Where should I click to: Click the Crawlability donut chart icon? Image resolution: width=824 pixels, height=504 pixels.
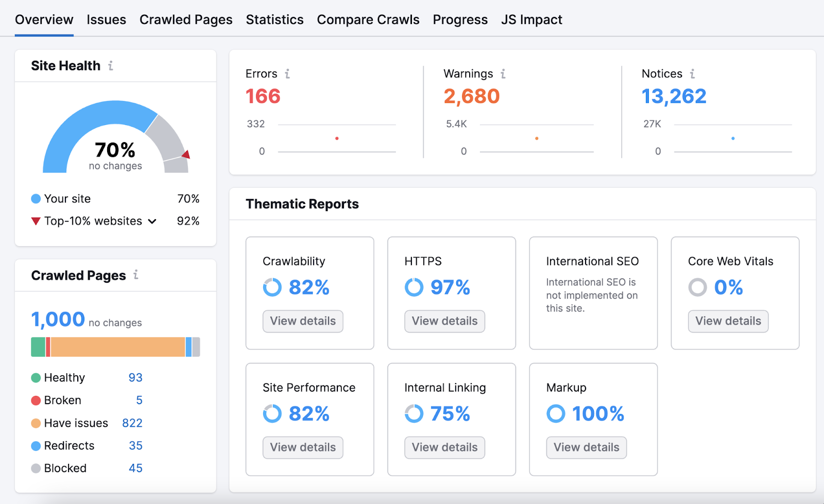(x=272, y=287)
